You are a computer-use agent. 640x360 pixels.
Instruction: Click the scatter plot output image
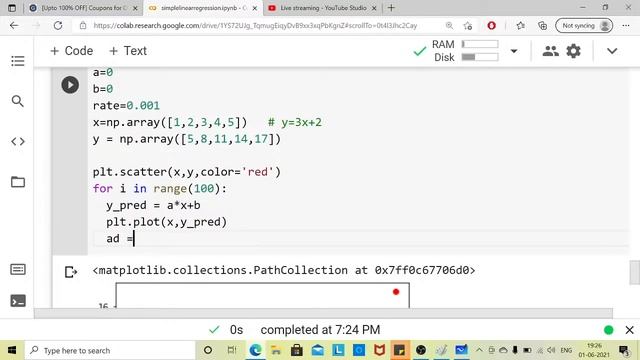(x=262, y=296)
